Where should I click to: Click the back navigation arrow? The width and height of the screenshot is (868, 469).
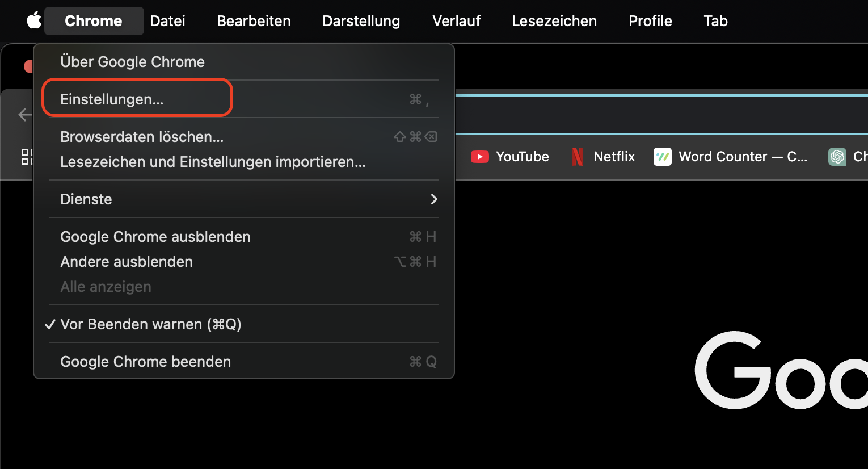[x=24, y=114]
